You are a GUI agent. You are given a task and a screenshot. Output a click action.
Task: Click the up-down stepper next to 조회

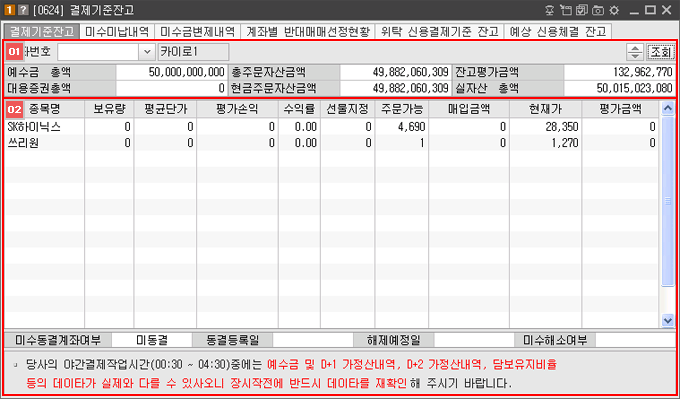(x=634, y=52)
